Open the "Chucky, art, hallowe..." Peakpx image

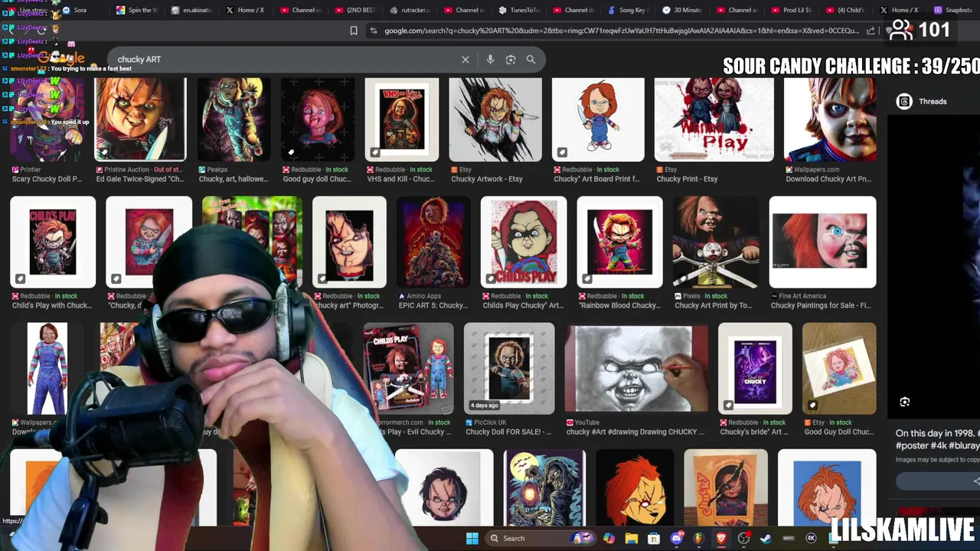pos(234,119)
